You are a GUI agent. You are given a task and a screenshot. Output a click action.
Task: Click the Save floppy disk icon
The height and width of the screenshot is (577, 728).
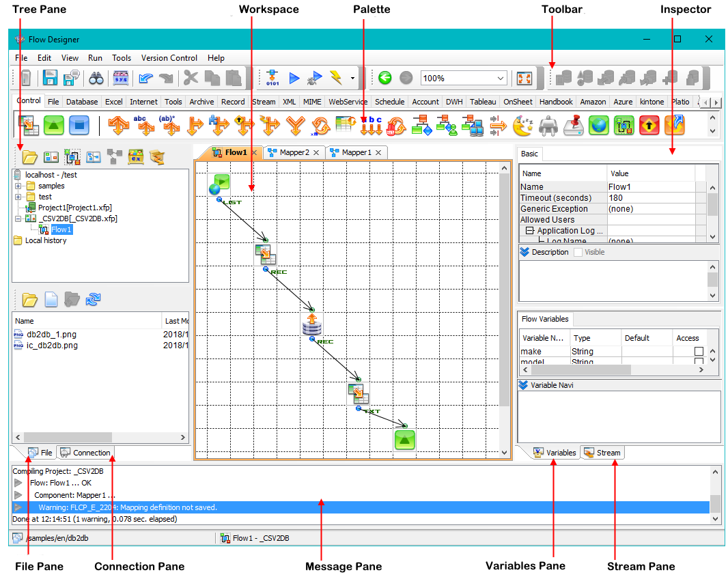tap(50, 79)
